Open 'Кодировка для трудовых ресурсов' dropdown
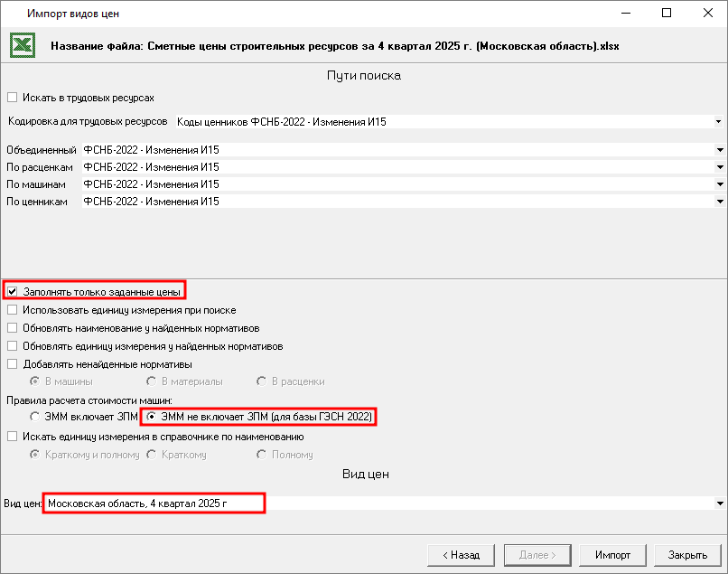 [718, 122]
